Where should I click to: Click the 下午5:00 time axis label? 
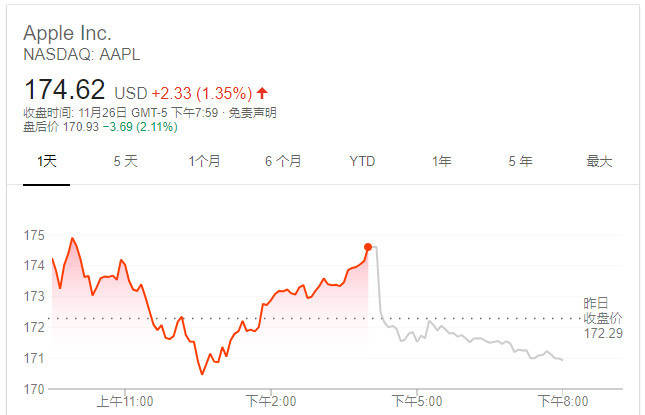point(417,401)
